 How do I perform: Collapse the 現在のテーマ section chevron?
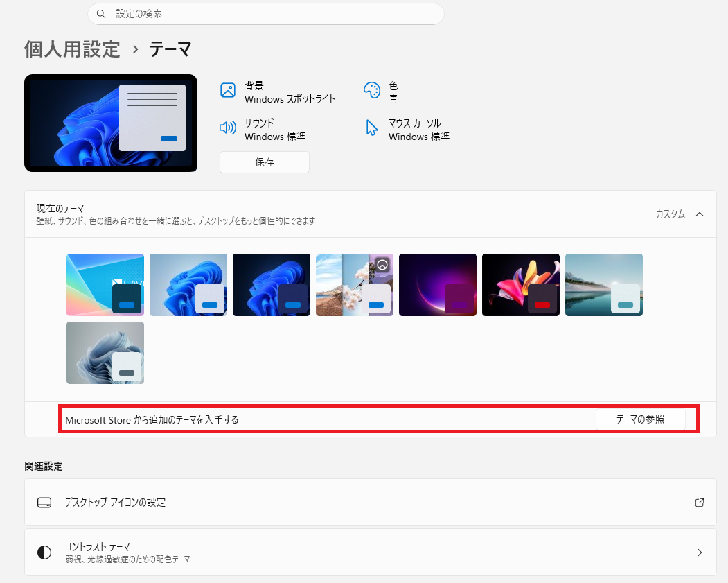(700, 214)
